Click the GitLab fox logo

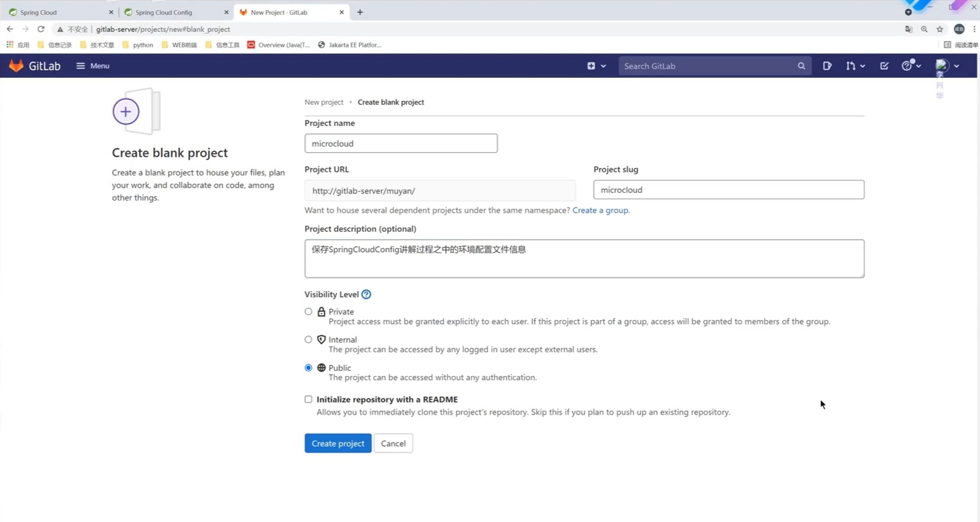pos(16,66)
